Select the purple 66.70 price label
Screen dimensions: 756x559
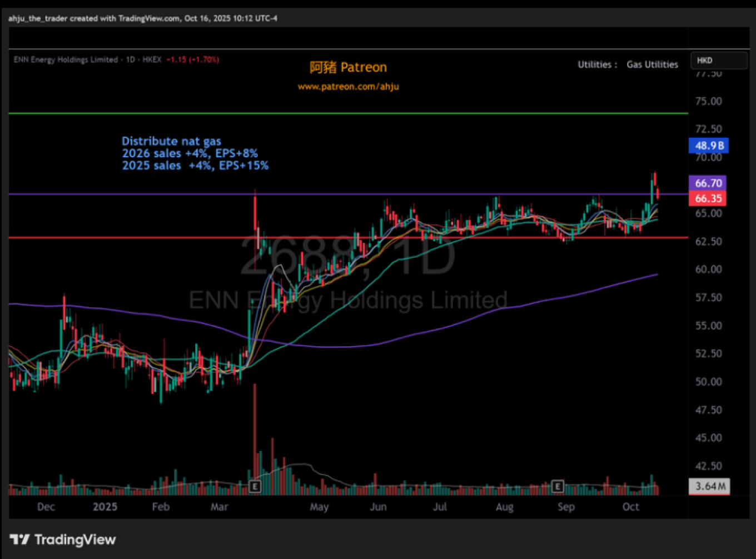[708, 183]
